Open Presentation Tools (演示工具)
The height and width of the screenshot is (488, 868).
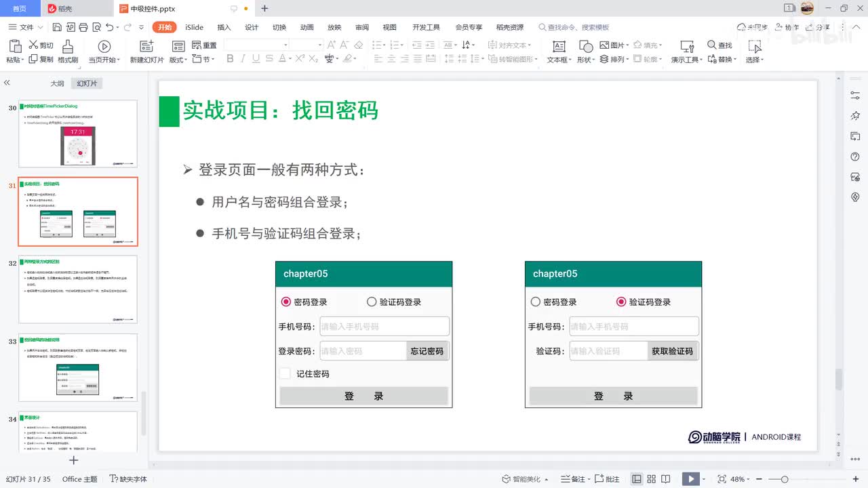click(686, 52)
